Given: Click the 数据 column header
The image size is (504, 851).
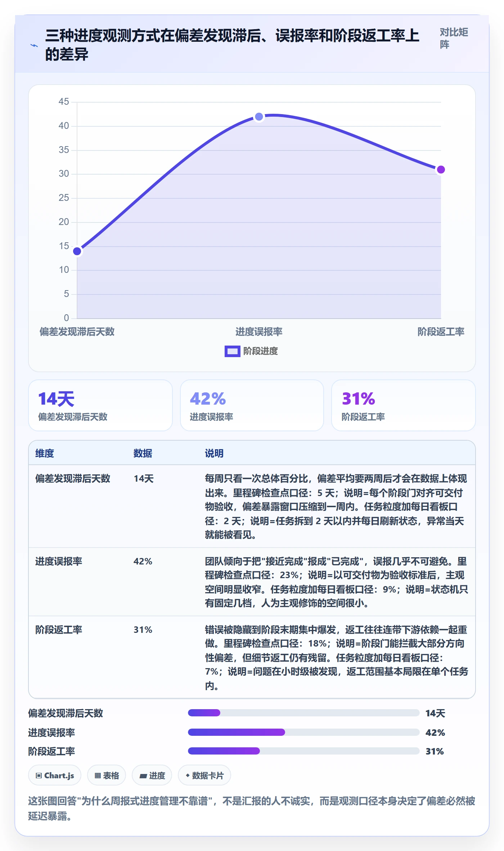Looking at the screenshot, I should tap(143, 453).
